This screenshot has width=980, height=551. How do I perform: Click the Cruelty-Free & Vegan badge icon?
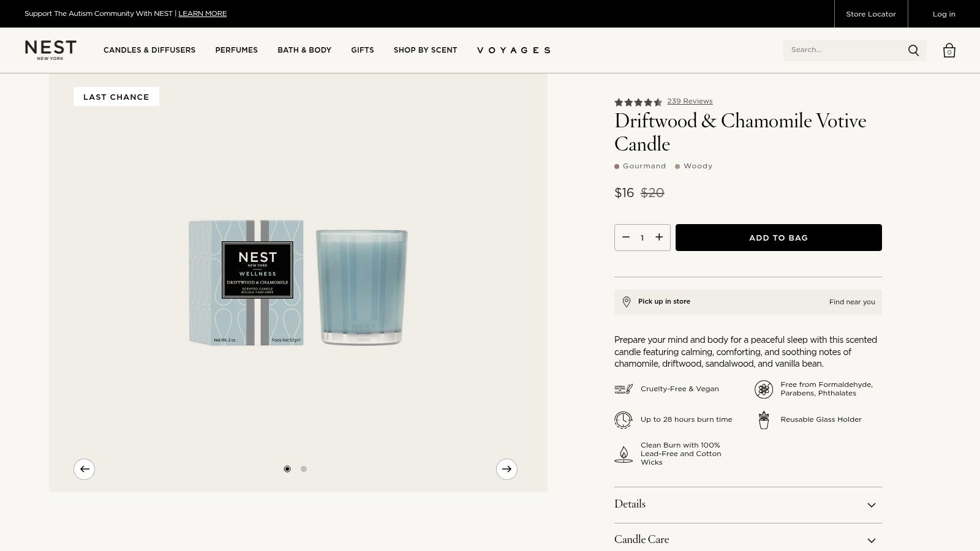tap(623, 389)
